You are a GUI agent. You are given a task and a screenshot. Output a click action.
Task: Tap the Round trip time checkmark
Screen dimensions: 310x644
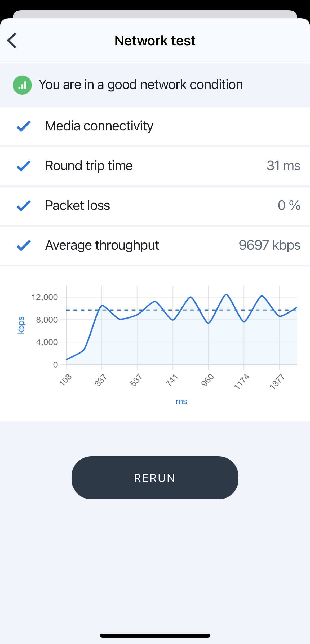24,166
